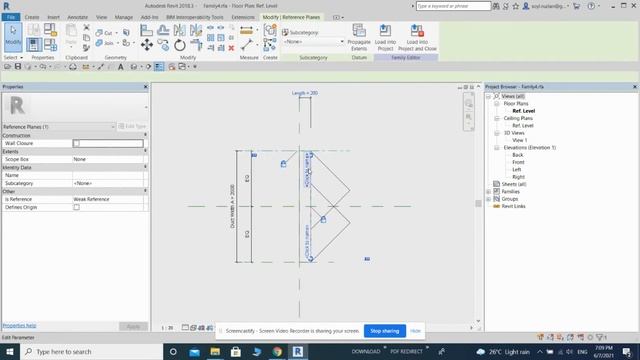The image size is (640, 360).
Task: Click the Text tool in quick access toolbar
Action: tap(121, 67)
